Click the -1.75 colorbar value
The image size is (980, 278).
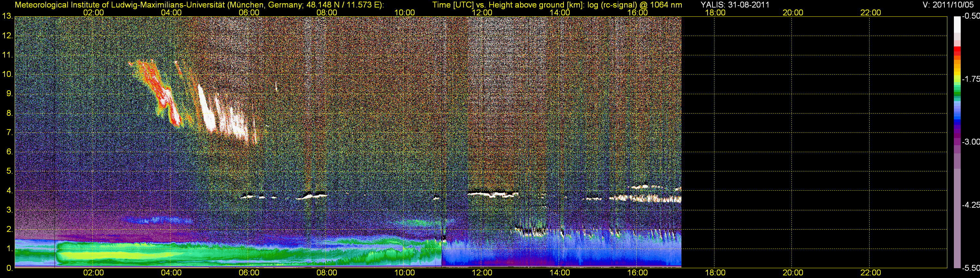[971, 79]
